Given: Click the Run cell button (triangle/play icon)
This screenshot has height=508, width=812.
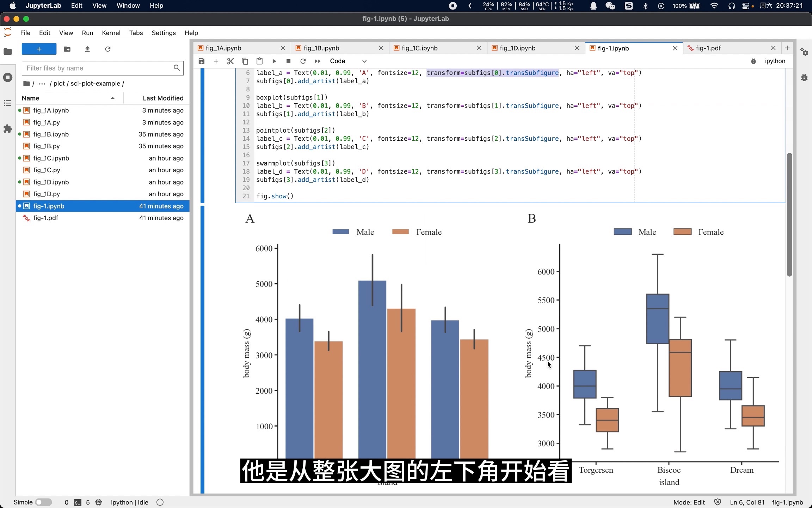Looking at the screenshot, I should pyautogui.click(x=273, y=61).
